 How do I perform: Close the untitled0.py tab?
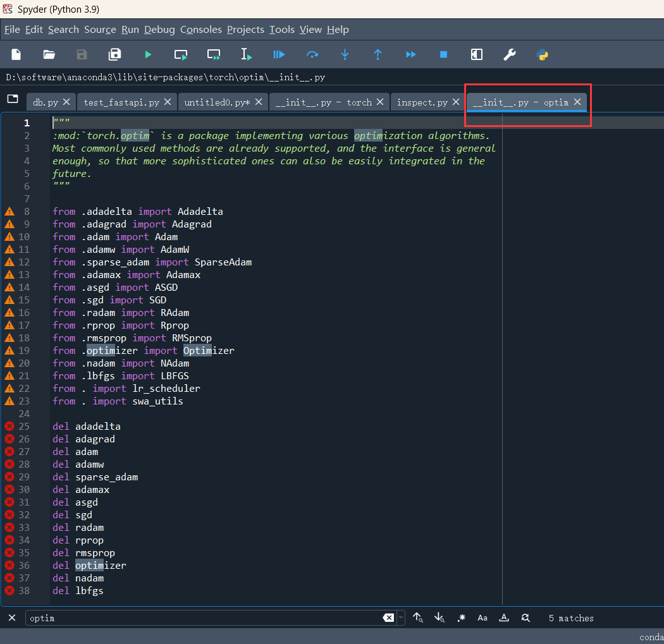pos(259,102)
